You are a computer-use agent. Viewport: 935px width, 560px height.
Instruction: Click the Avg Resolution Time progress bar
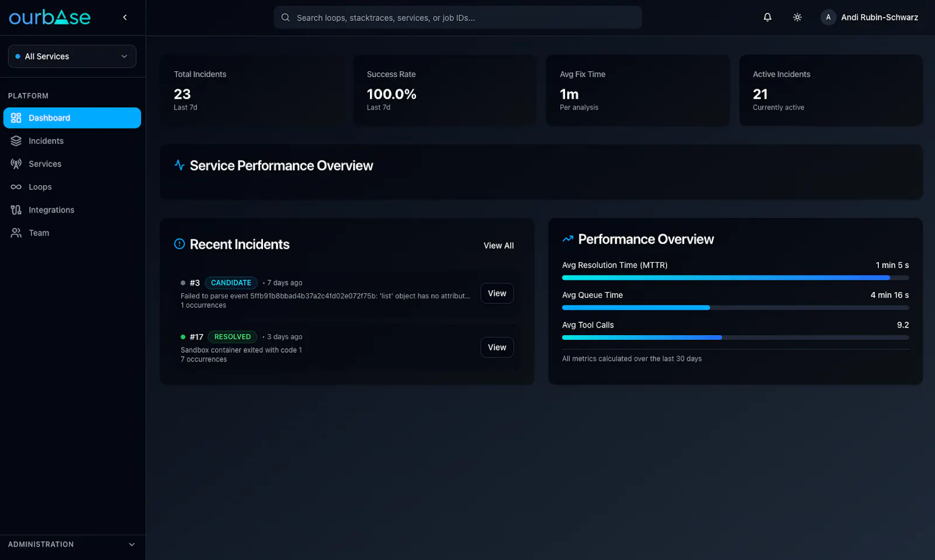[735, 278]
